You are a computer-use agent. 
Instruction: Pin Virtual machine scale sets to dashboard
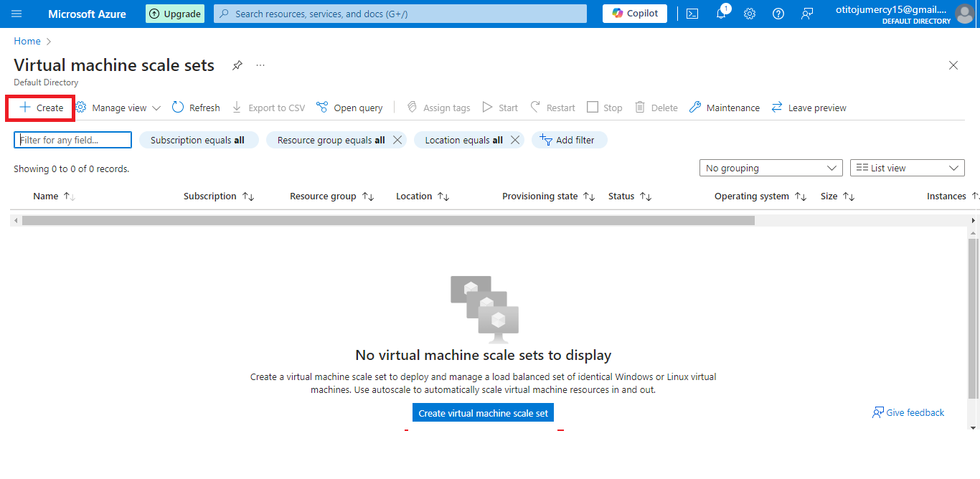(237, 65)
